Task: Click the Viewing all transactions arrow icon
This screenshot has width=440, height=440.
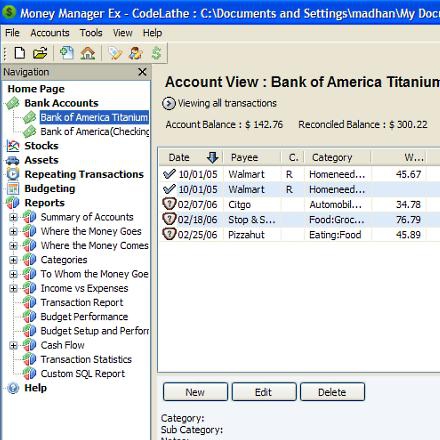Action: point(169,103)
